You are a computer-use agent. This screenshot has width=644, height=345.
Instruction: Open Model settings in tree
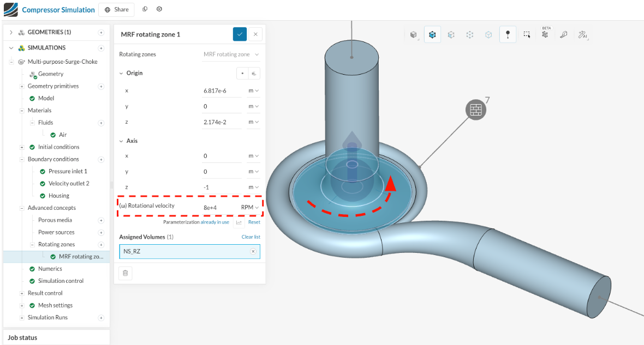(x=46, y=99)
